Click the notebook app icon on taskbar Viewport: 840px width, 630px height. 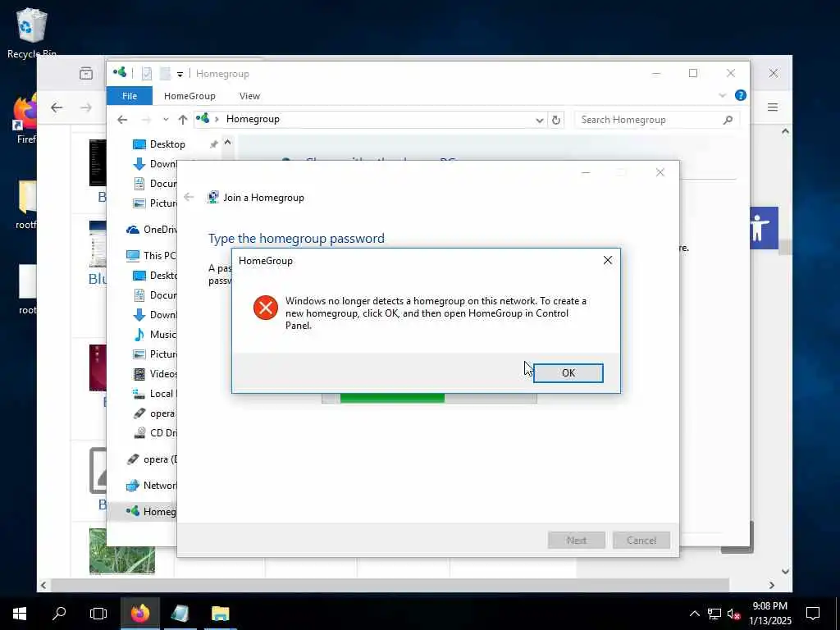point(180,614)
